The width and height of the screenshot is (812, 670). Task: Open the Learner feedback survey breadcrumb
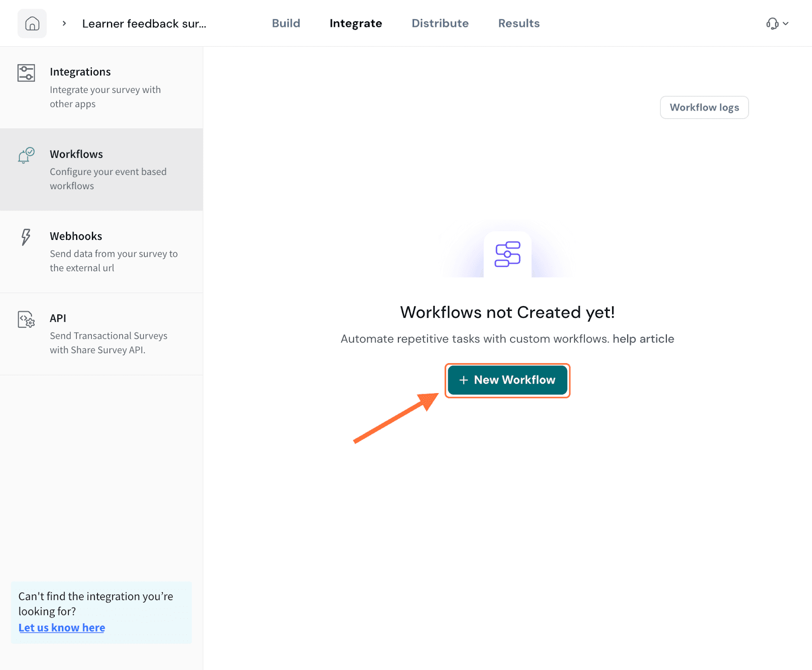click(x=144, y=24)
